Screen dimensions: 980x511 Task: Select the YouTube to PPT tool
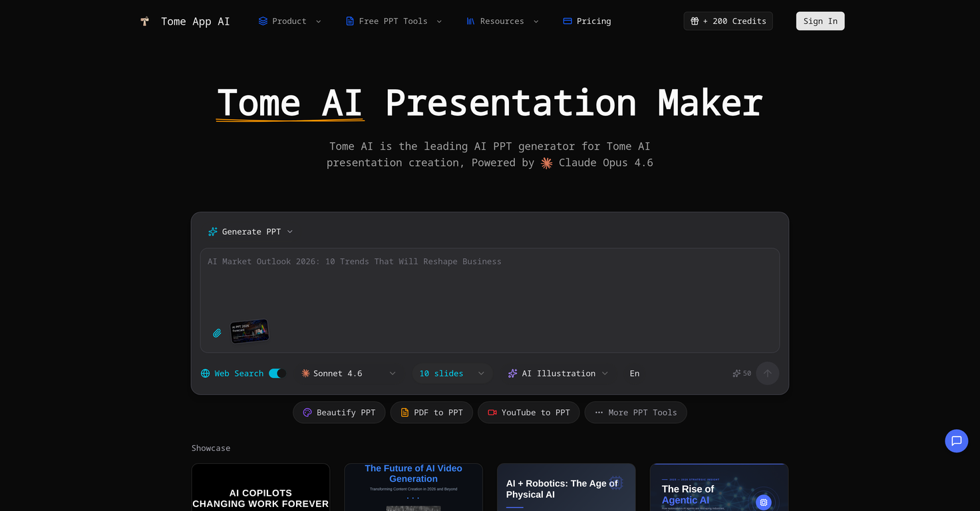528,413
